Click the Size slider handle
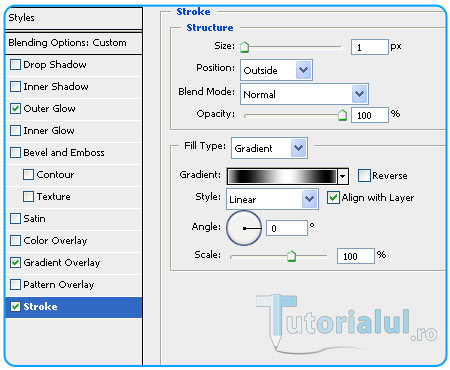 pyautogui.click(x=245, y=47)
